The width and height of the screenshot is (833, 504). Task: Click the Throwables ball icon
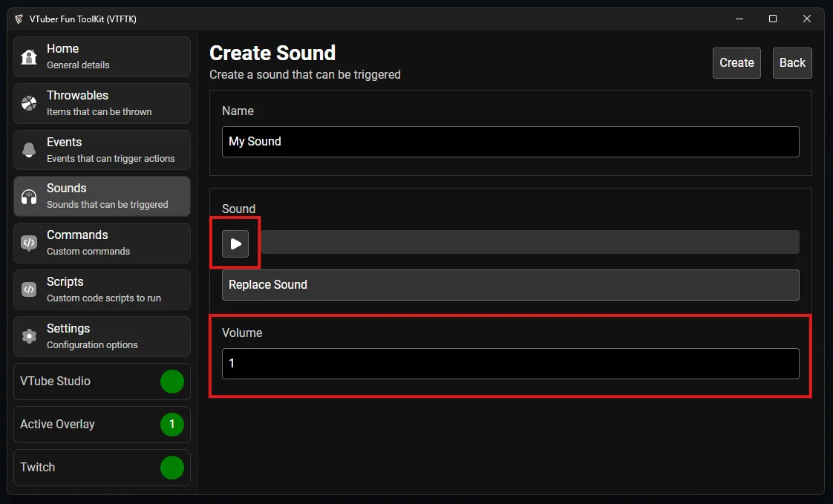tap(29, 103)
